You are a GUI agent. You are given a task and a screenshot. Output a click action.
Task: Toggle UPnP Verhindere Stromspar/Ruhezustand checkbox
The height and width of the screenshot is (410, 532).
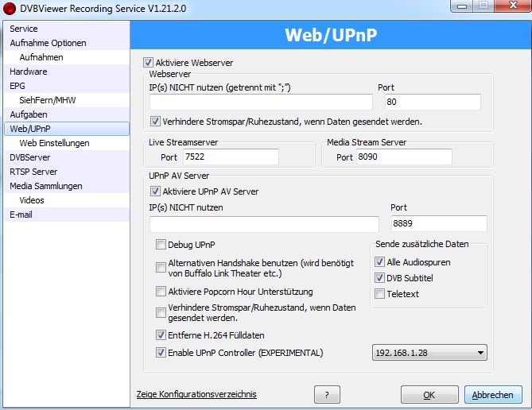click(x=161, y=312)
